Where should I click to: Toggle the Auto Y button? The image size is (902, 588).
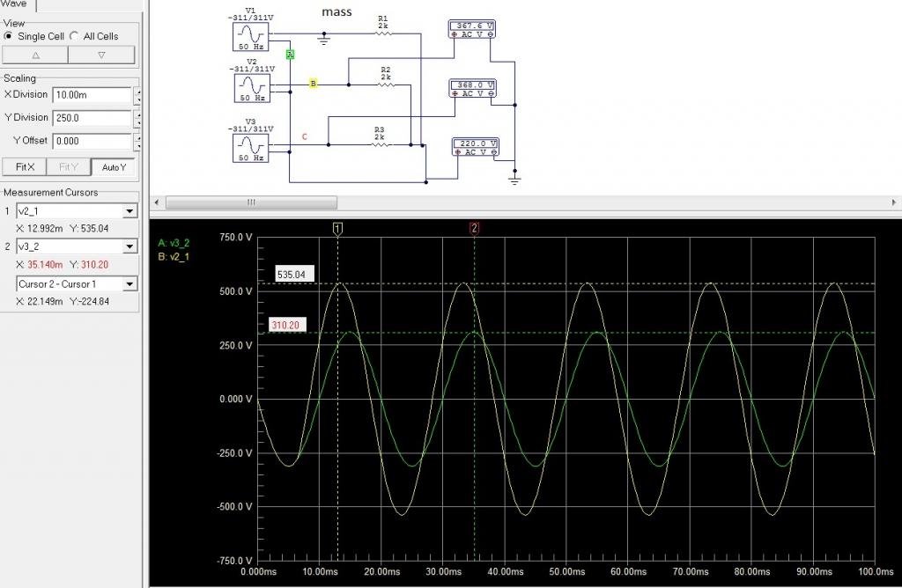(114, 166)
